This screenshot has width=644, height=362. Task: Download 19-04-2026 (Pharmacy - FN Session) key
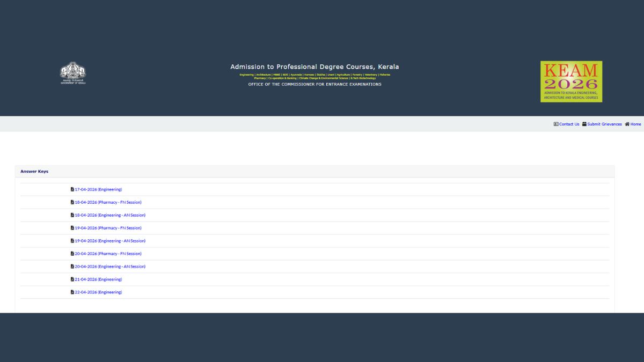[x=108, y=228]
